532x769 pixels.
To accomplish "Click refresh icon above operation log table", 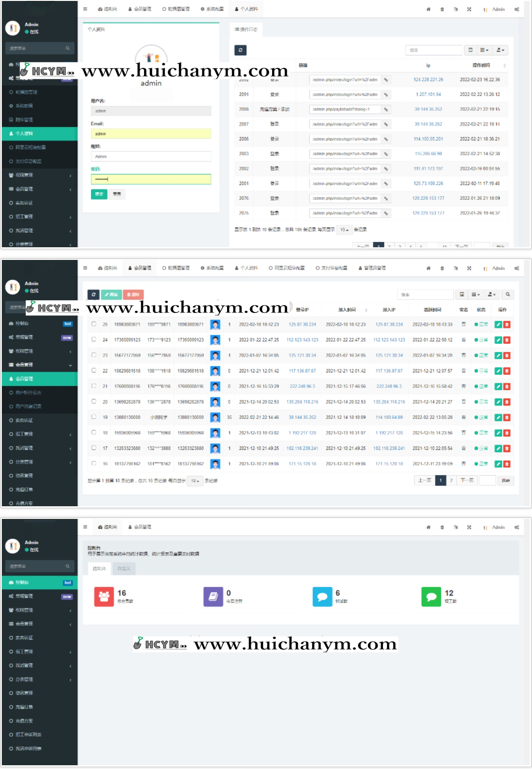I will (x=240, y=50).
